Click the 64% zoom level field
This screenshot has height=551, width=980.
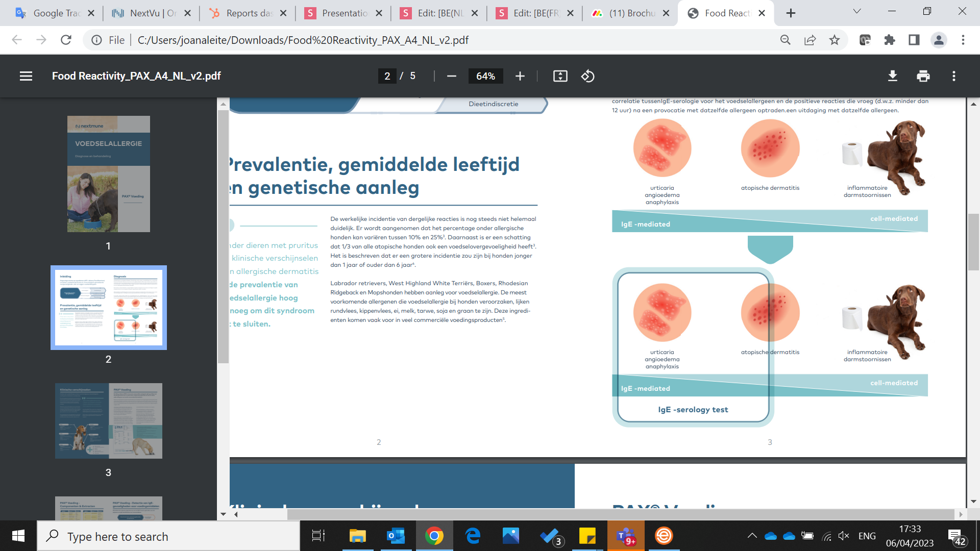pos(485,76)
